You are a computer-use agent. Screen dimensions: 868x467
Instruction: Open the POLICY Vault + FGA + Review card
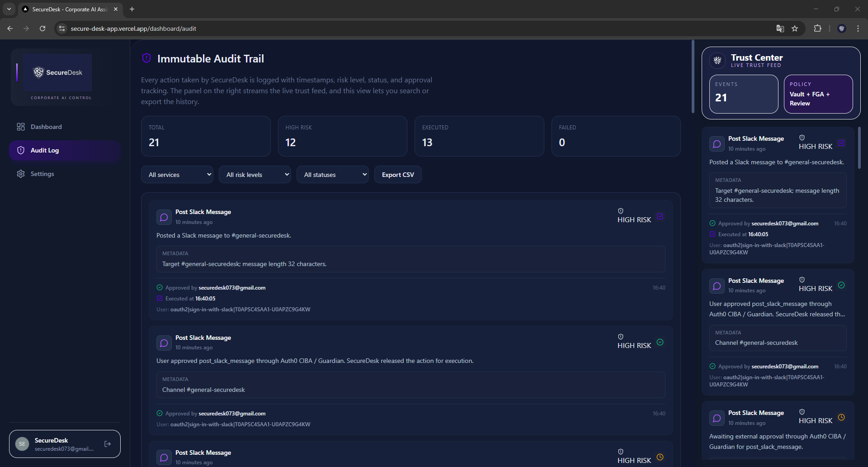pyautogui.click(x=818, y=94)
